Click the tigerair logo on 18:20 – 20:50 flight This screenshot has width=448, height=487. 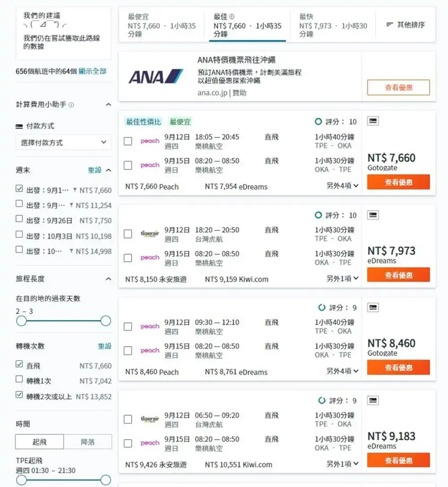(x=150, y=233)
